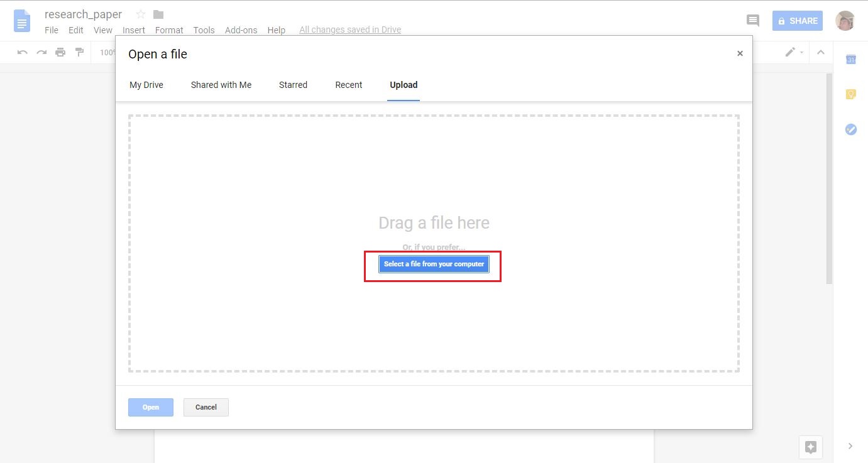Image resolution: width=868 pixels, height=463 pixels.
Task: Open the File menu
Action: [52, 30]
